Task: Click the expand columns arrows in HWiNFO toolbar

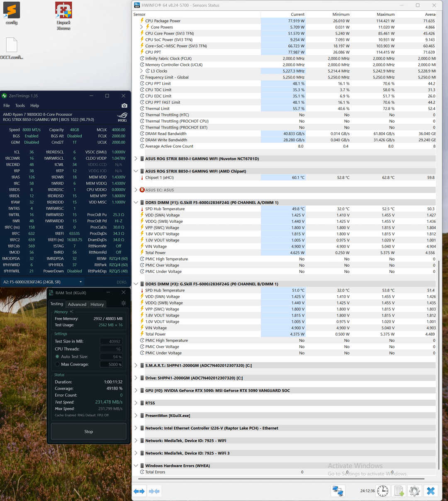Action: click(139, 491)
